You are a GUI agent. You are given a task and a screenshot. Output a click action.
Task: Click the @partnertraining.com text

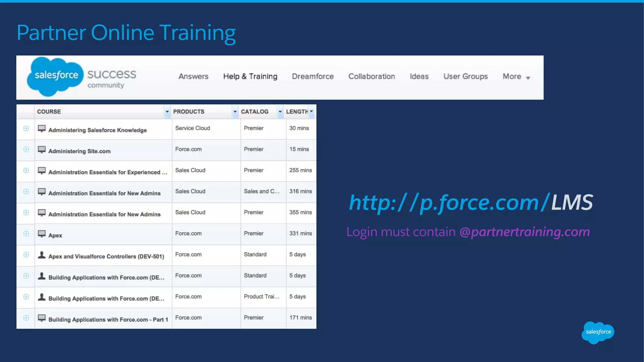click(525, 232)
